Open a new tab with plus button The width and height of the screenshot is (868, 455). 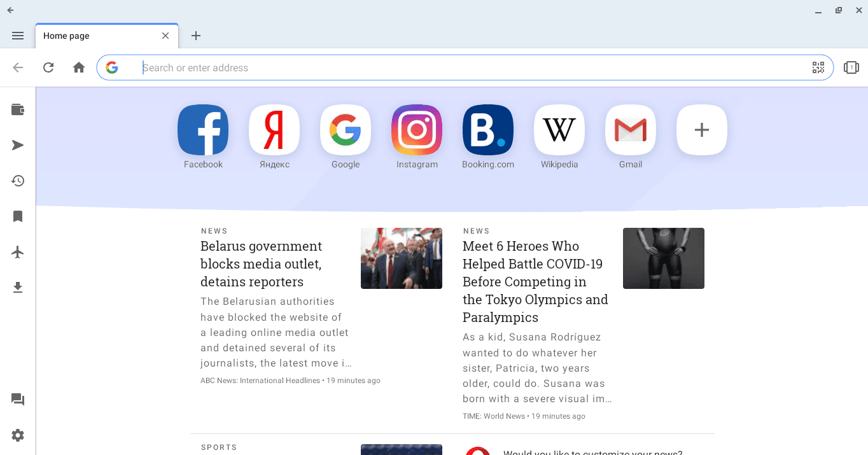pyautogui.click(x=196, y=36)
